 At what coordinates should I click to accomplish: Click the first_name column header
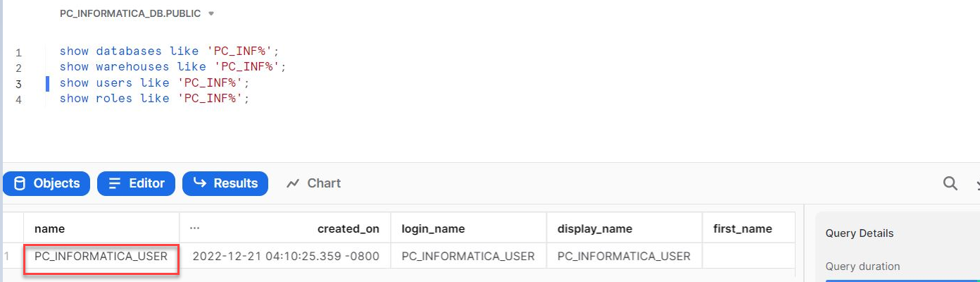click(x=743, y=229)
